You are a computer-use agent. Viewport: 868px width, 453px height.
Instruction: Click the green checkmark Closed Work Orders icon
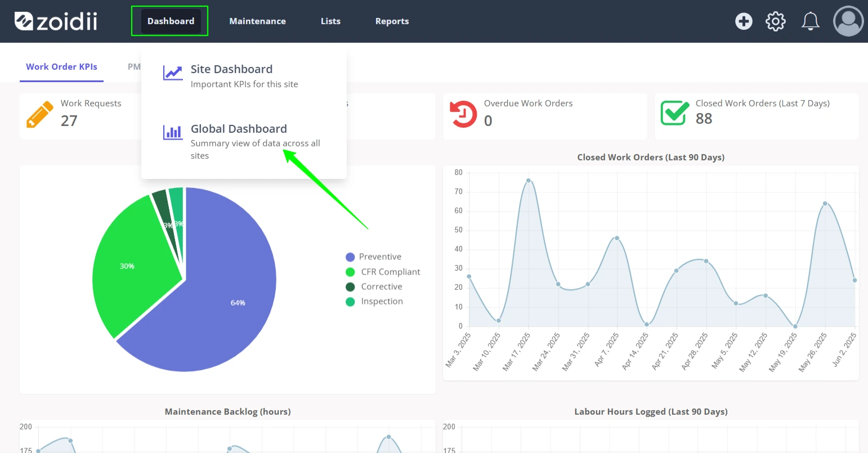coord(675,113)
